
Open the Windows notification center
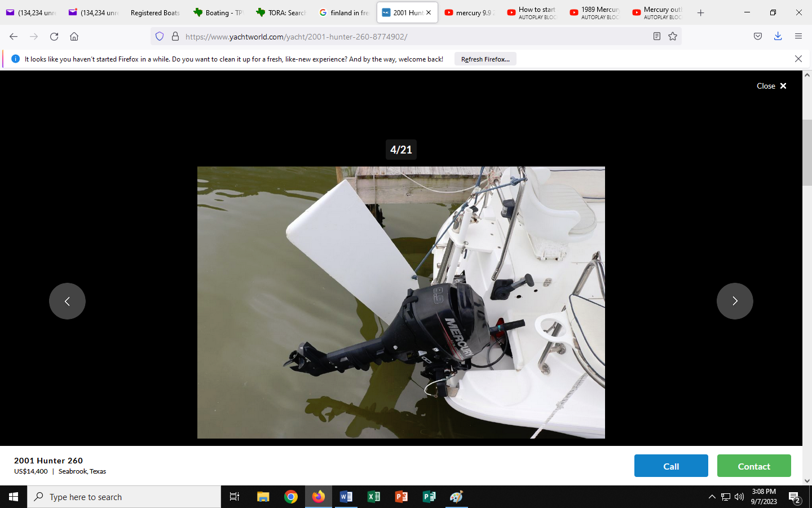coord(795,497)
